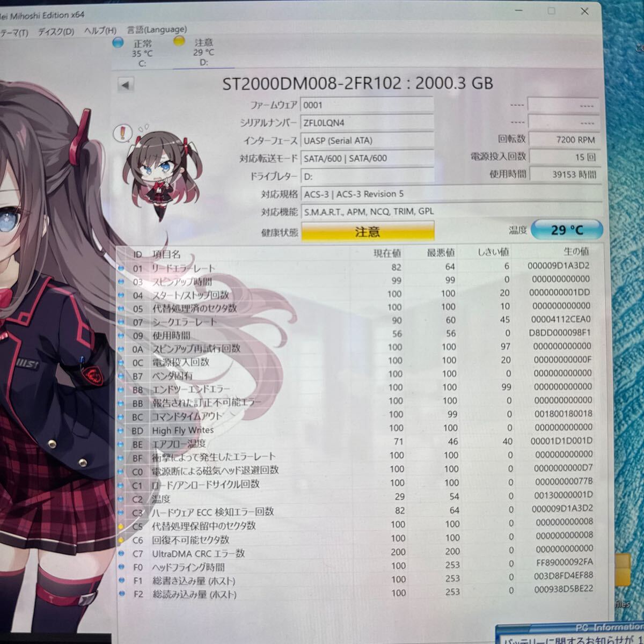Viewport: 644px width, 644px height.
Task: Click raw value 003D8FD4EF88 in row F1
Action: (563, 575)
